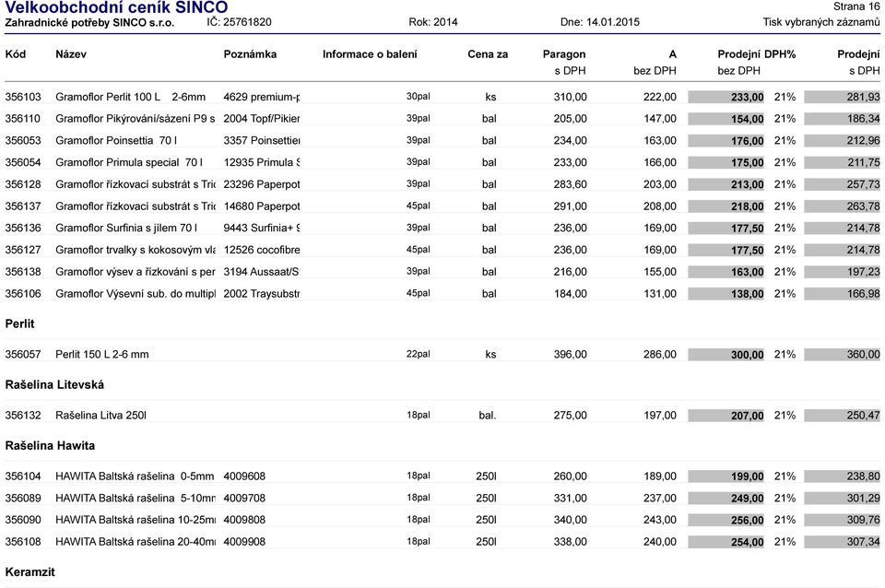Click the note "12526 cocofibre"

(261, 250)
